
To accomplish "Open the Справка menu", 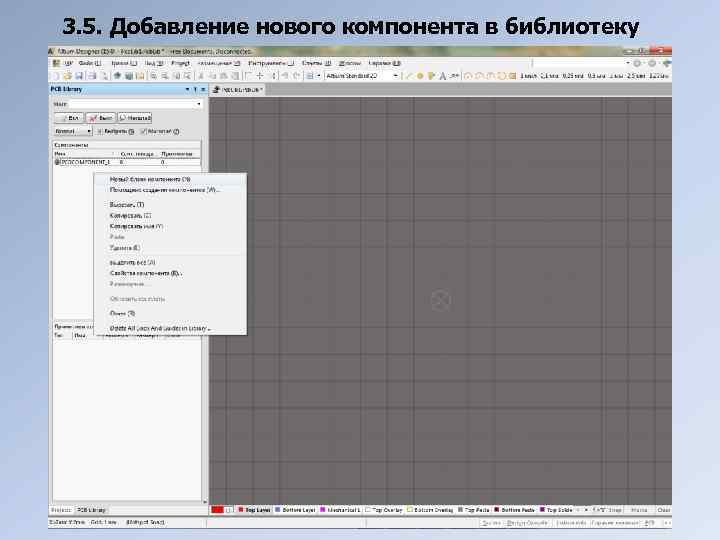I will point(384,63).
